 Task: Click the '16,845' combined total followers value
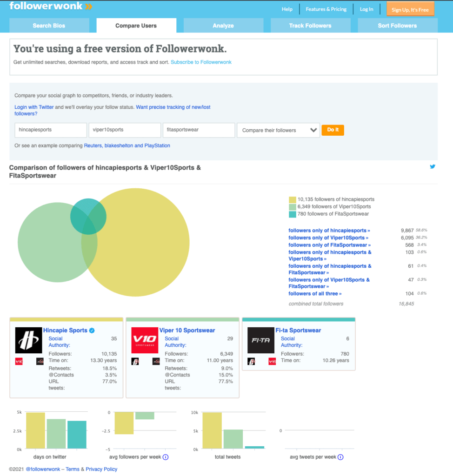(x=406, y=304)
